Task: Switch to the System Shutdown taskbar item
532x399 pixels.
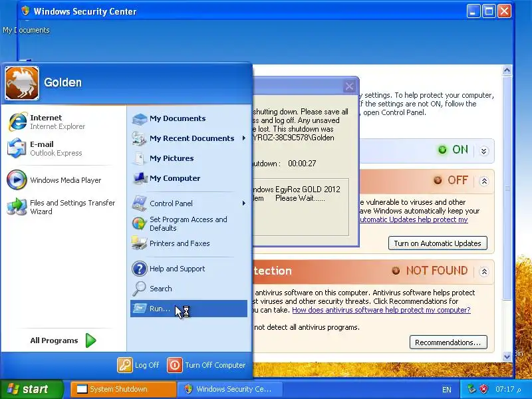Action: point(124,389)
